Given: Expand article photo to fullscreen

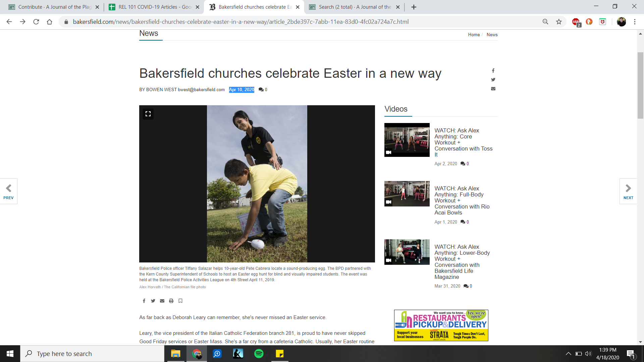Looking at the screenshot, I should (x=148, y=114).
